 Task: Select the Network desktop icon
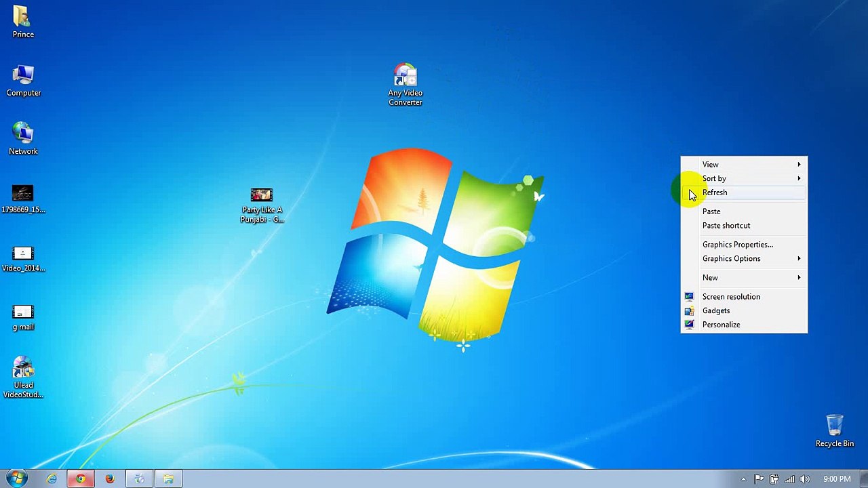(x=23, y=139)
